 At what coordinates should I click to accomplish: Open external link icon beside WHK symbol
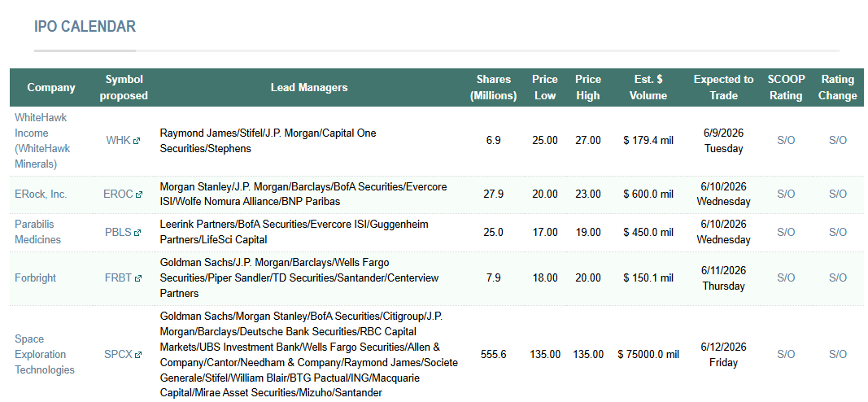(x=137, y=141)
